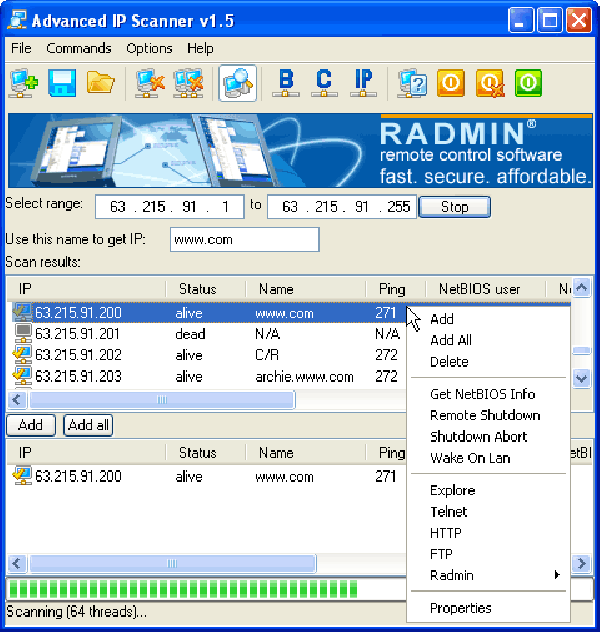
Task: Open the File menu
Action: (x=21, y=48)
